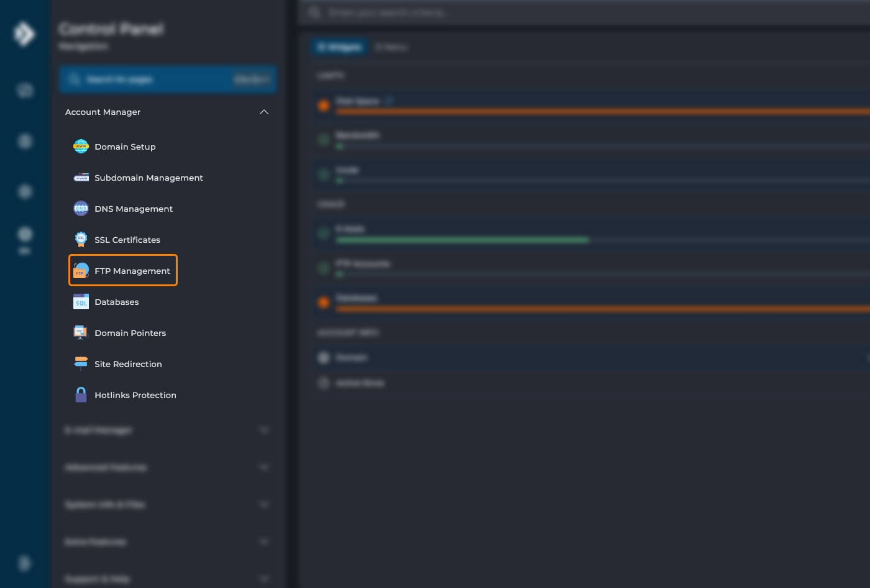Image resolution: width=870 pixels, height=588 pixels.
Task: Click the Domain Setup globe icon
Action: [81, 146]
